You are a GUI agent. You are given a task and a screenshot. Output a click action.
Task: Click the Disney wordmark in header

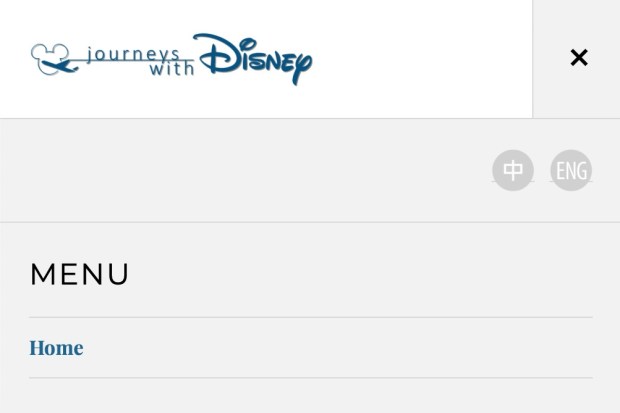253,58
